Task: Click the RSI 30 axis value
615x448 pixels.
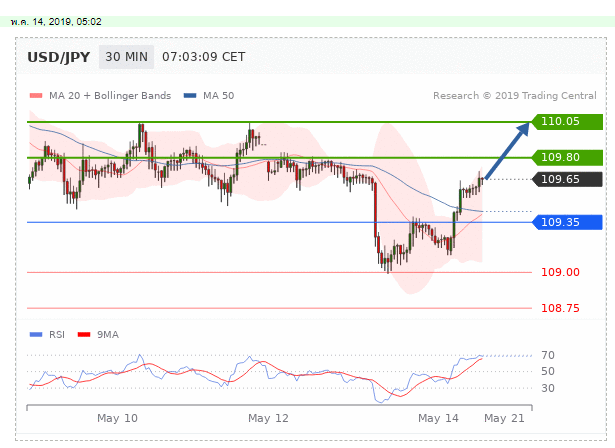Action: (x=548, y=388)
